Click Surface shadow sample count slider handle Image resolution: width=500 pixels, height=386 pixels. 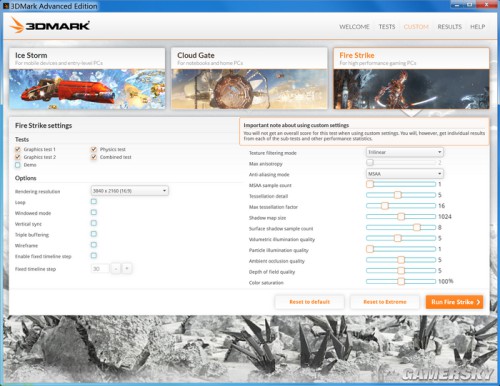pos(416,227)
